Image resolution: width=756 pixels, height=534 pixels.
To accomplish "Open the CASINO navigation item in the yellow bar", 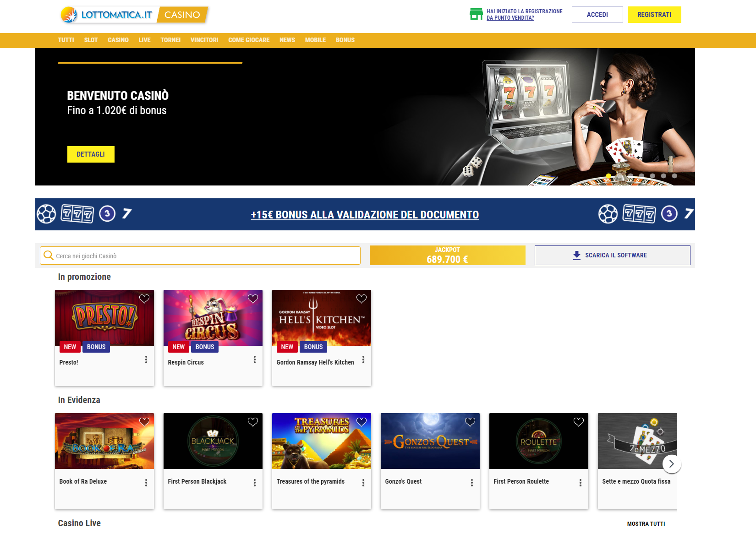I will pos(118,40).
